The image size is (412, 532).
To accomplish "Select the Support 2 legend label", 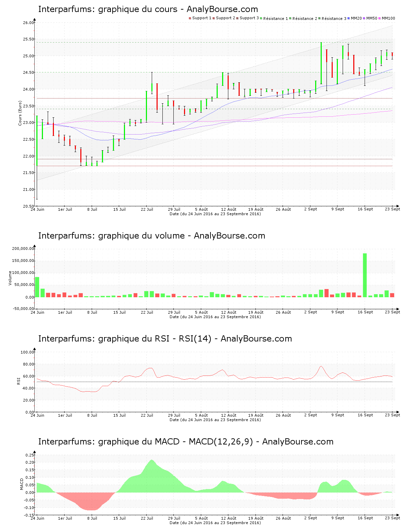I will click(226, 18).
